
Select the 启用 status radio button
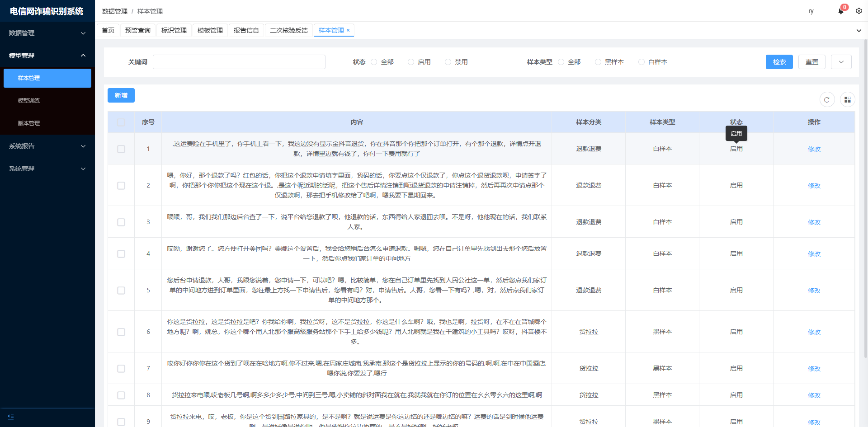(x=411, y=62)
